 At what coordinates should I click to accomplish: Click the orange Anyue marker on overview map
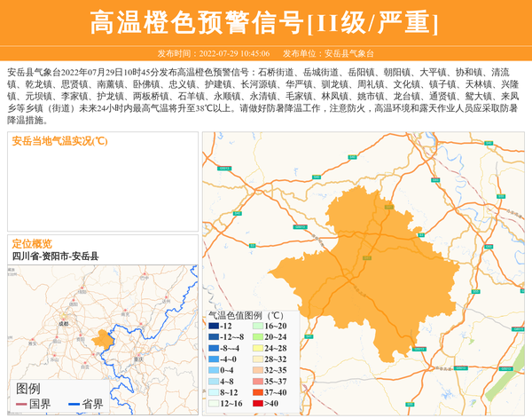pos(103,339)
